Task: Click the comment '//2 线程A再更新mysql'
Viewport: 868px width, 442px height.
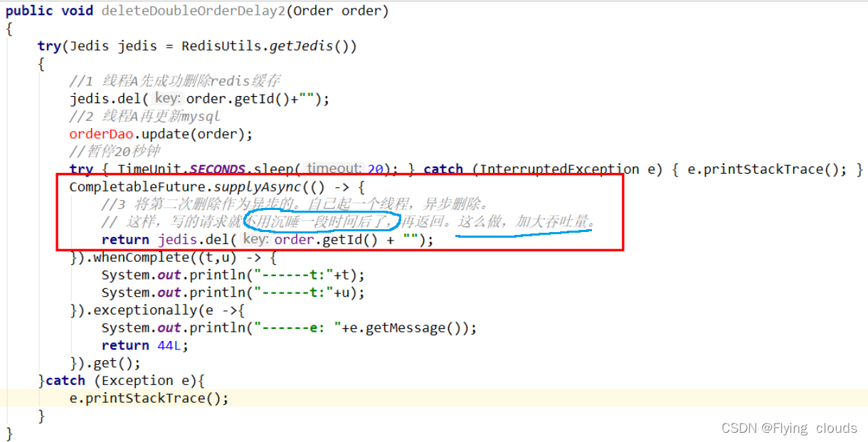Action: click(145, 116)
